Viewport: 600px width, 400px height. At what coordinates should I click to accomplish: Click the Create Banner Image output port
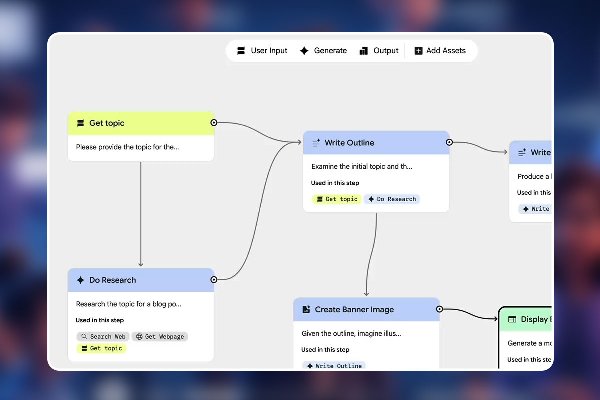click(440, 309)
